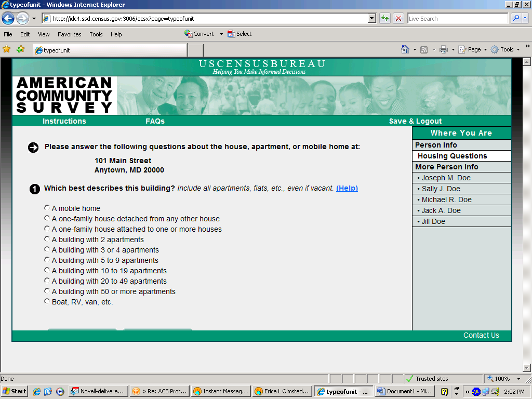Select one-family house attached option
Screen dimensions: 532x399
coord(47,229)
